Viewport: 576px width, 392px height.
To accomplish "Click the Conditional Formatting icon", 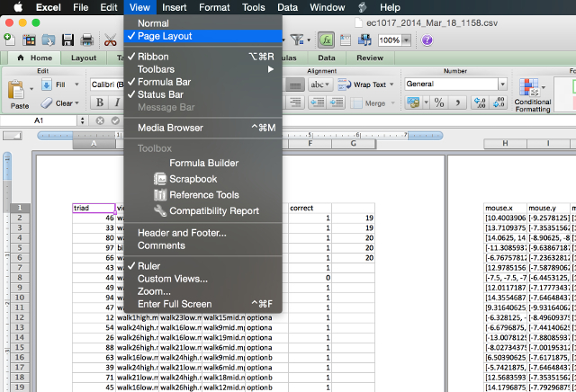I will pyautogui.click(x=529, y=87).
